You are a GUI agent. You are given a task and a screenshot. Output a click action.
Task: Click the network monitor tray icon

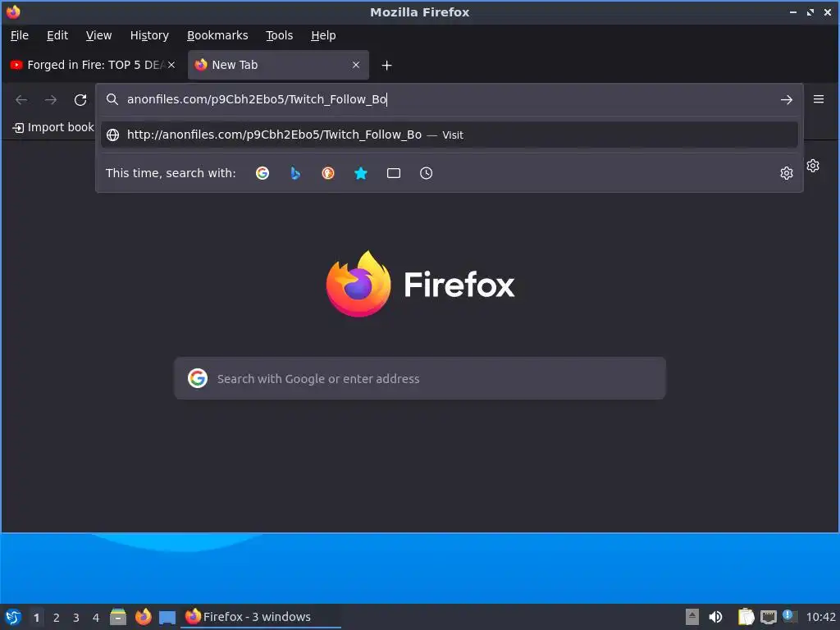coord(768,617)
